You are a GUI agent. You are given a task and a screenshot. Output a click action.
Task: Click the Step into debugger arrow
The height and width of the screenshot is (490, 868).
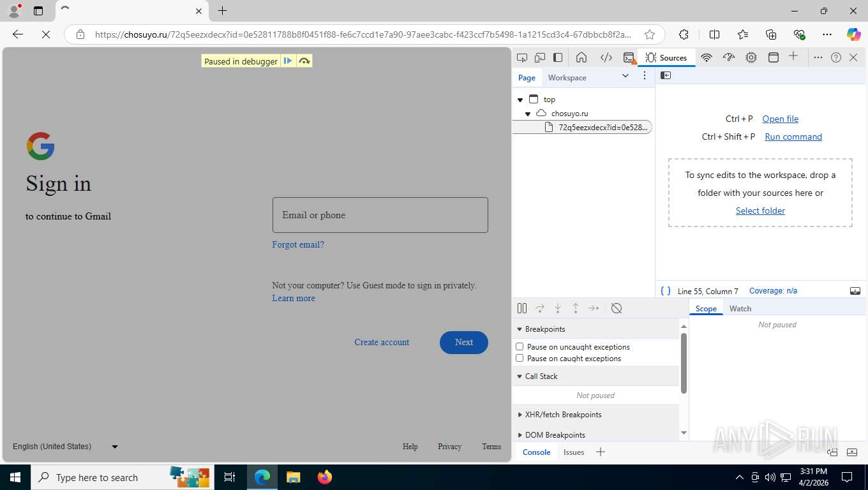[558, 308]
